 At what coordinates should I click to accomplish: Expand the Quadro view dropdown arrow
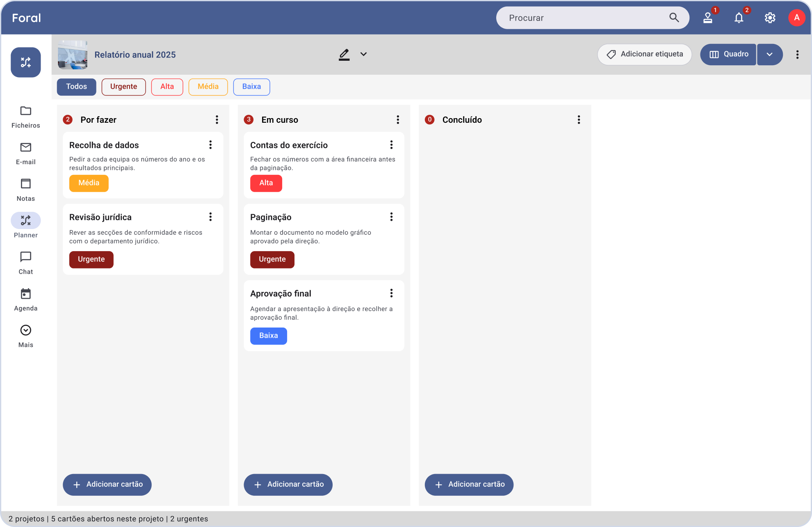[769, 55]
